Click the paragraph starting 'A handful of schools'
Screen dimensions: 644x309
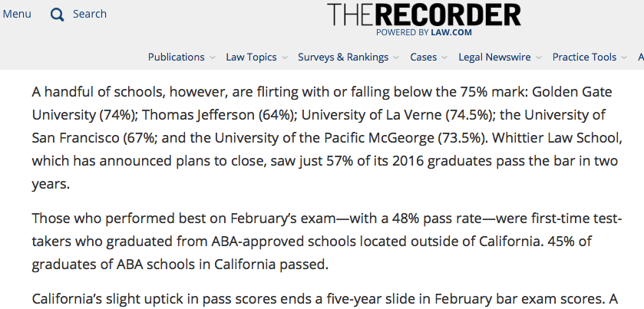pyautogui.click(x=322, y=140)
